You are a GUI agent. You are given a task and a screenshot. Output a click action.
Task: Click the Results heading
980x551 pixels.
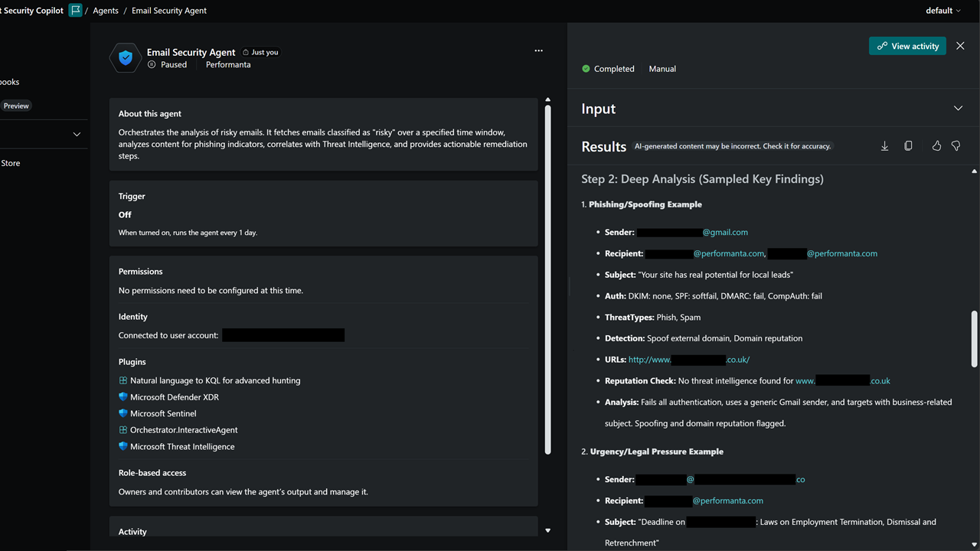pos(604,147)
